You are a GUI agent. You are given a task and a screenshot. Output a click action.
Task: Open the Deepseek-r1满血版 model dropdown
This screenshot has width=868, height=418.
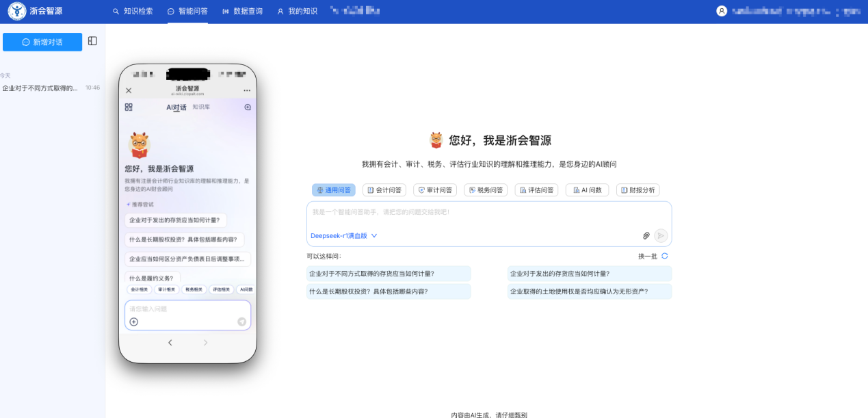pyautogui.click(x=340, y=236)
